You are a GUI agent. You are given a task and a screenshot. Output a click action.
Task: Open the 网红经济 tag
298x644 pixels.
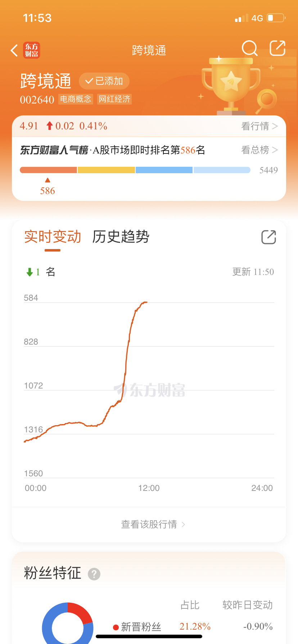(x=114, y=99)
